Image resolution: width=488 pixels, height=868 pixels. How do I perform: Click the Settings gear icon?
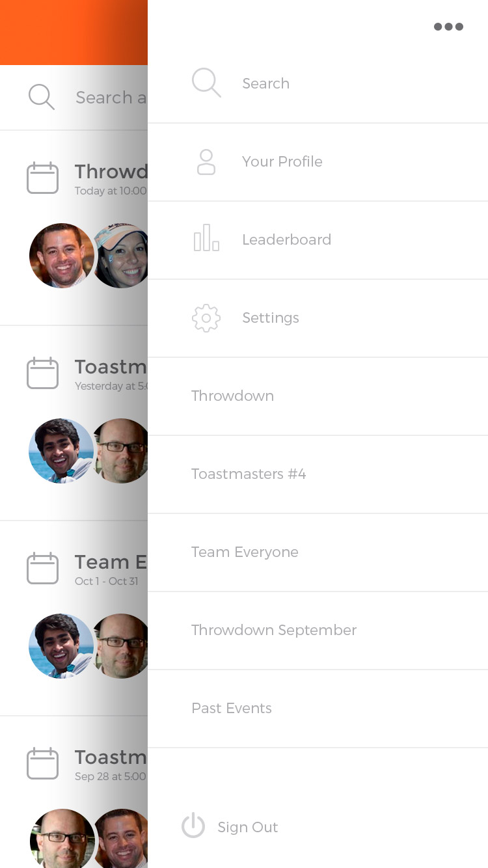(x=206, y=318)
